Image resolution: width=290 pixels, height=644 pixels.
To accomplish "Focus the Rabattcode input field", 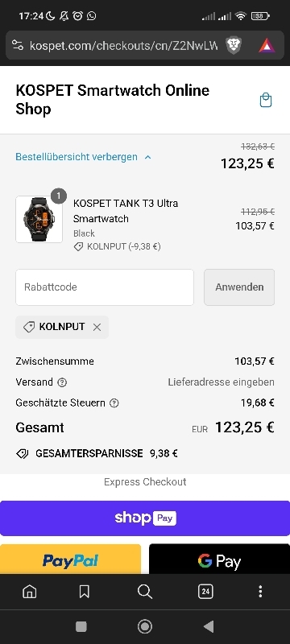I will click(x=105, y=287).
